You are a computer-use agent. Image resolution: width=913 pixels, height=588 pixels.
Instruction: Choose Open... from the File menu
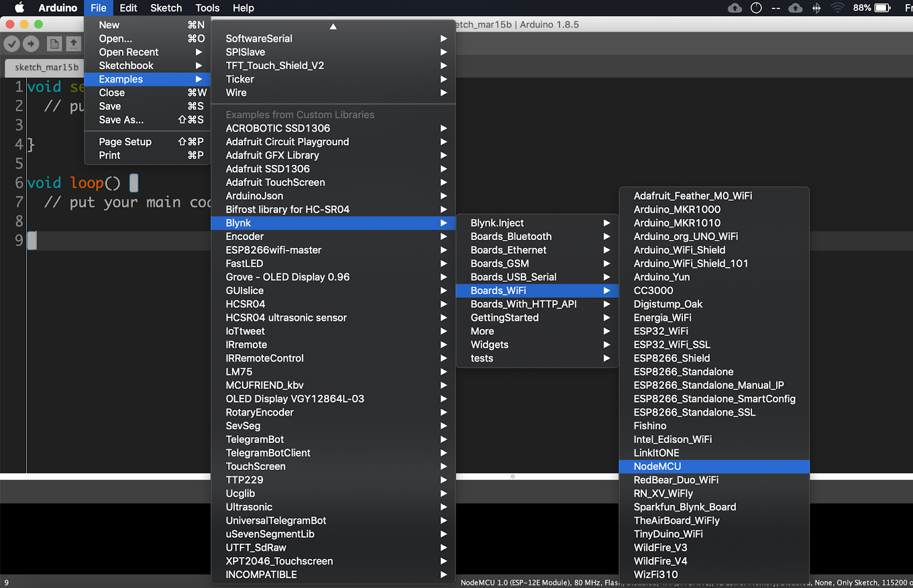coord(147,39)
